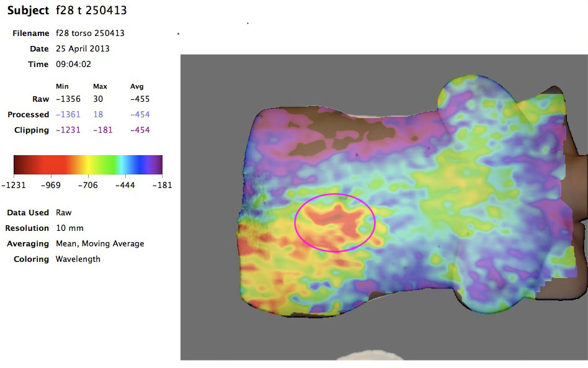588x368 pixels.
Task: Select the date value 25 April 2013
Action: (x=82, y=48)
